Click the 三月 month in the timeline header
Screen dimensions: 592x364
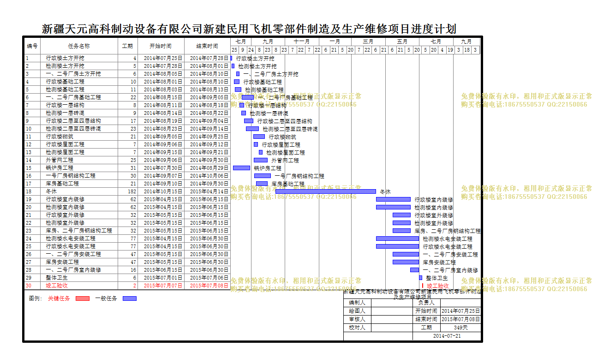click(368, 42)
